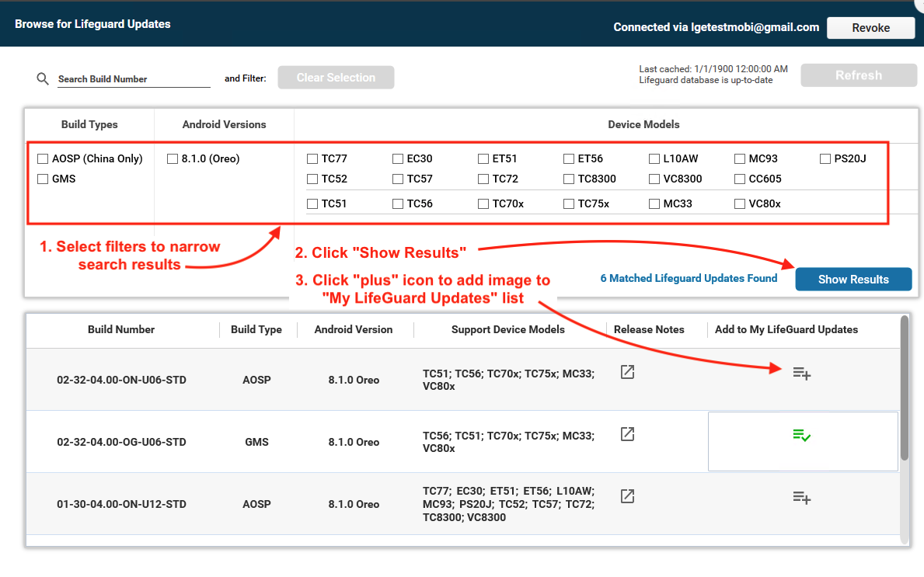Click the search magnifier icon
The image size is (924, 577).
43,79
